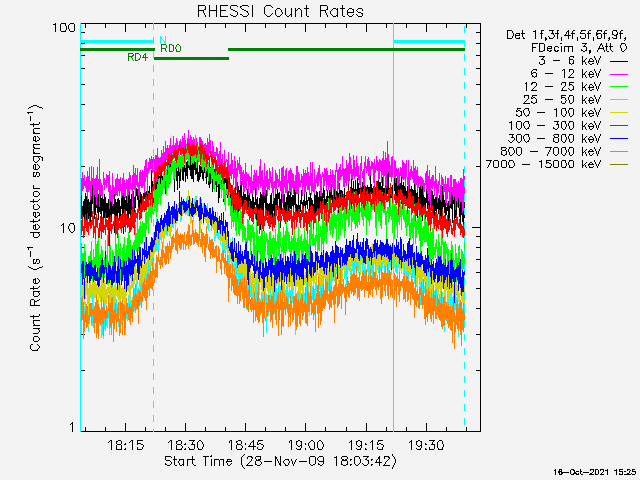Select the '3 - 6 keV' legend label
The image size is (640, 480).
tap(569, 61)
